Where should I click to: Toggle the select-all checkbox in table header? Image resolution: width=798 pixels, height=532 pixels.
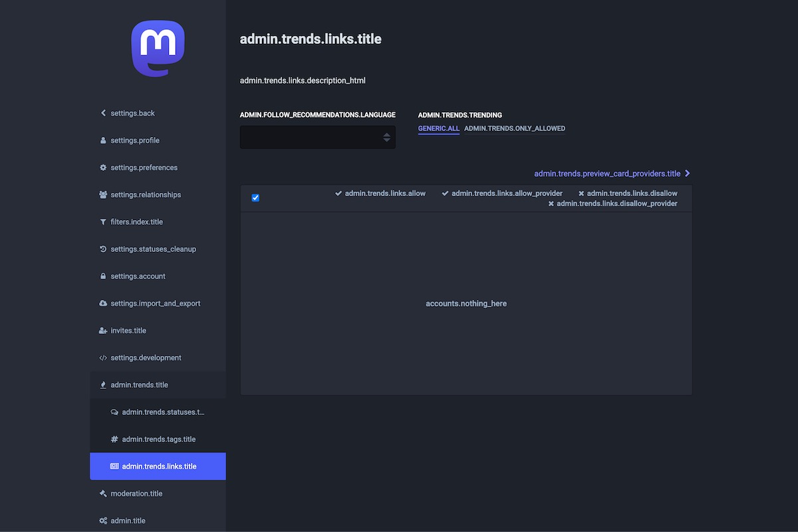(x=255, y=198)
